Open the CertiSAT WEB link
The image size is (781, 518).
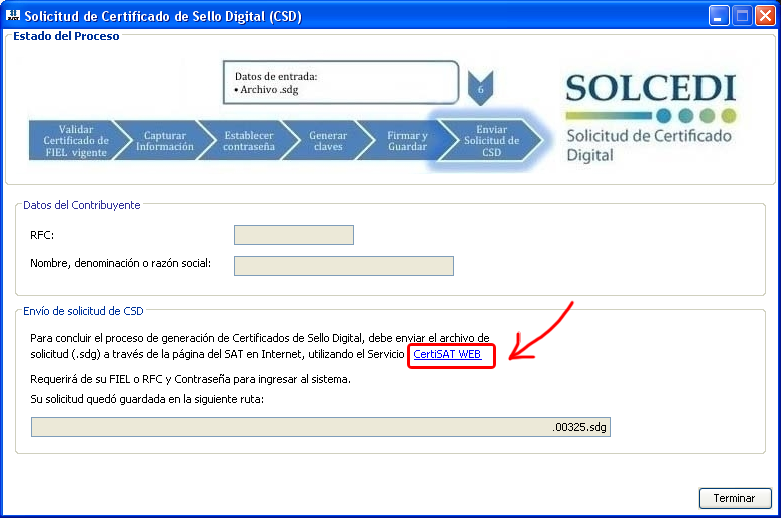447,354
